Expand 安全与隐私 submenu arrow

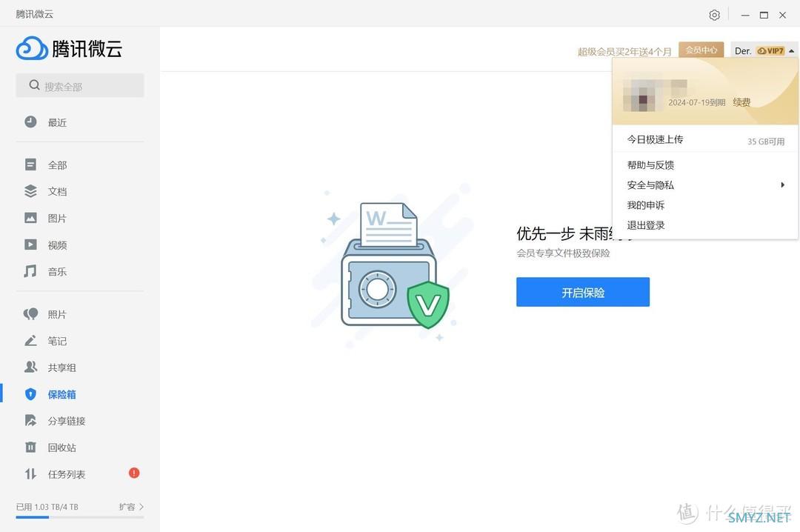[783, 184]
